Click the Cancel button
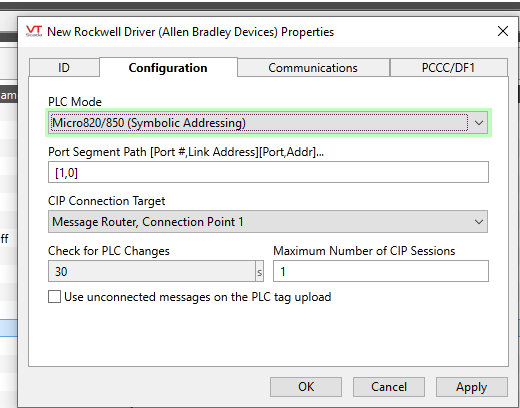The width and height of the screenshot is (520, 408). coord(389,387)
